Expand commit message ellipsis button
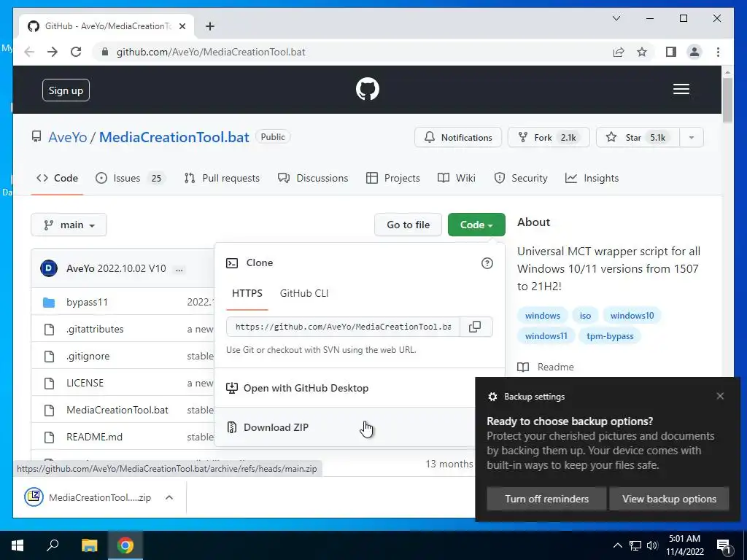Screen dimensions: 747x560 [179, 269]
